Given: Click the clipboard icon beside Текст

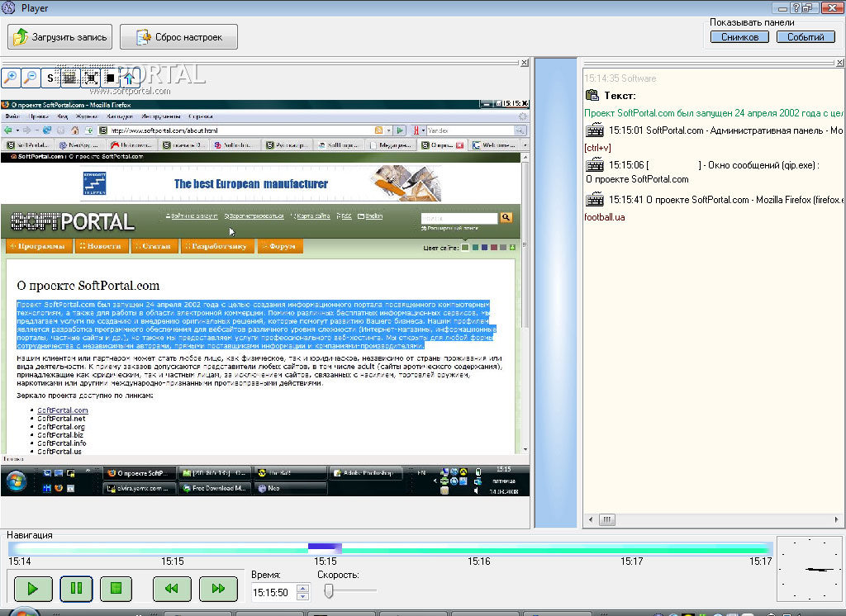Looking at the screenshot, I should click(592, 96).
